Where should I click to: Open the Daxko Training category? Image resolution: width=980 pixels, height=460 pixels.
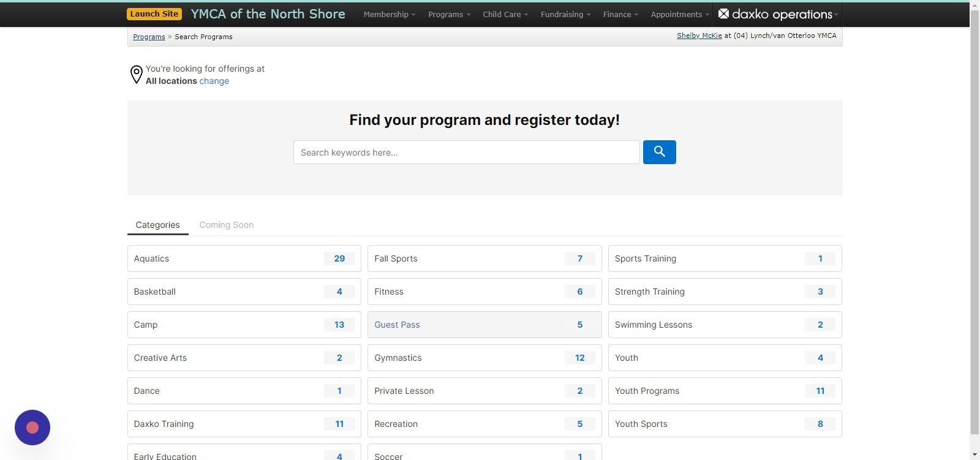click(244, 424)
